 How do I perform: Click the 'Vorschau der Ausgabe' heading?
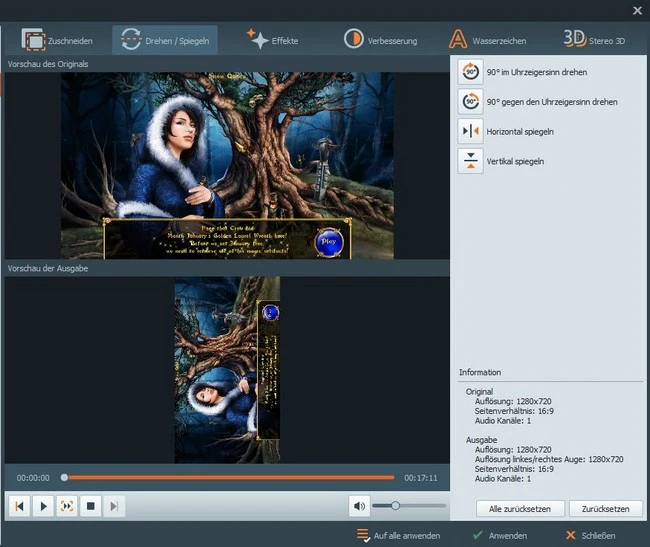click(48, 268)
